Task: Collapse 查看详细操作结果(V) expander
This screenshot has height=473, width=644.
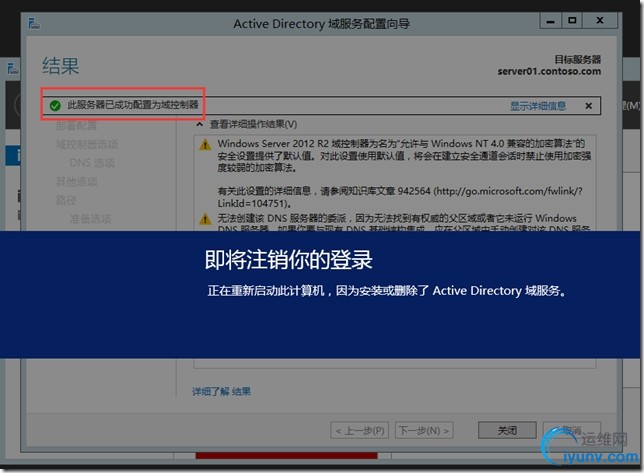Action: pos(200,124)
